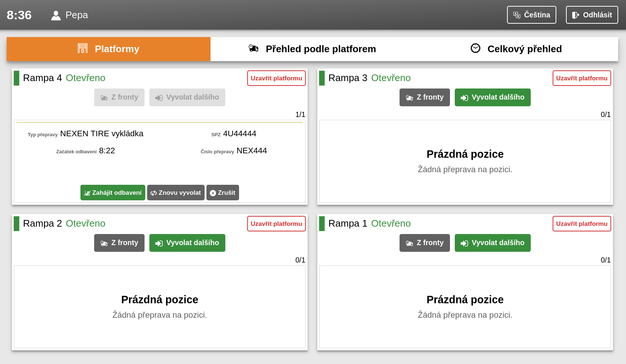The image size is (626, 364).
Task: Click the truck icon beside Přehled podle platforem
Action: pos(254,48)
